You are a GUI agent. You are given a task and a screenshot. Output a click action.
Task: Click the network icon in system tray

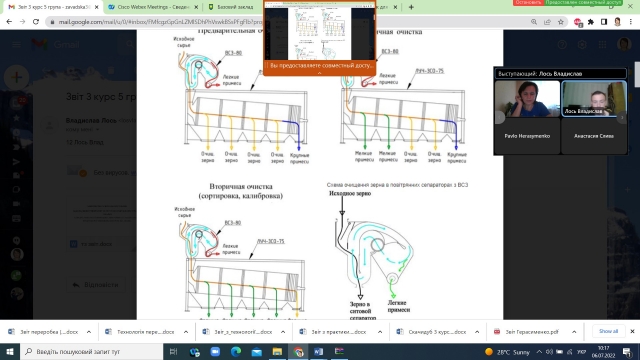click(x=570, y=352)
